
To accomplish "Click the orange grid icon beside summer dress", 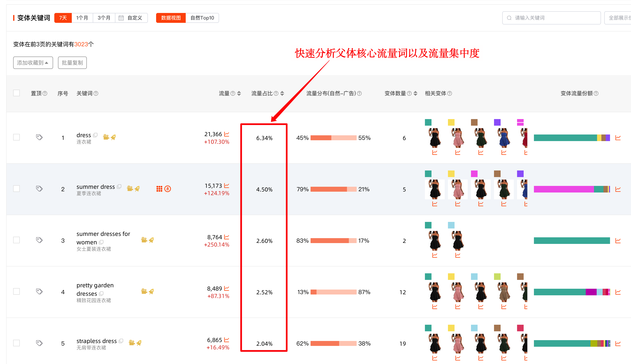I will click(x=160, y=189).
